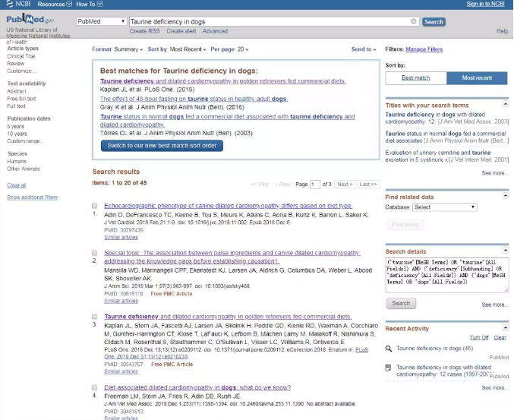Open best match The effect of 48-hour fasting article
Viewport: 514px width, 420px height.
coord(194,99)
